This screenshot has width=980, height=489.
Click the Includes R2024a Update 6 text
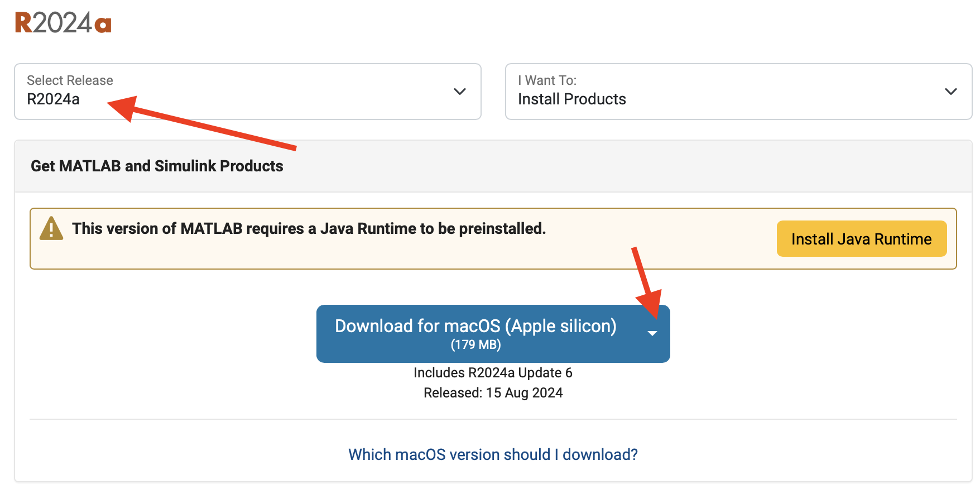(493, 372)
